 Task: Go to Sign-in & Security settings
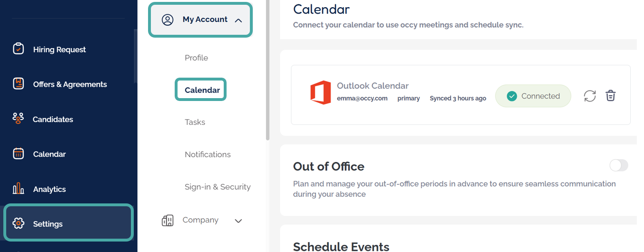(218, 187)
